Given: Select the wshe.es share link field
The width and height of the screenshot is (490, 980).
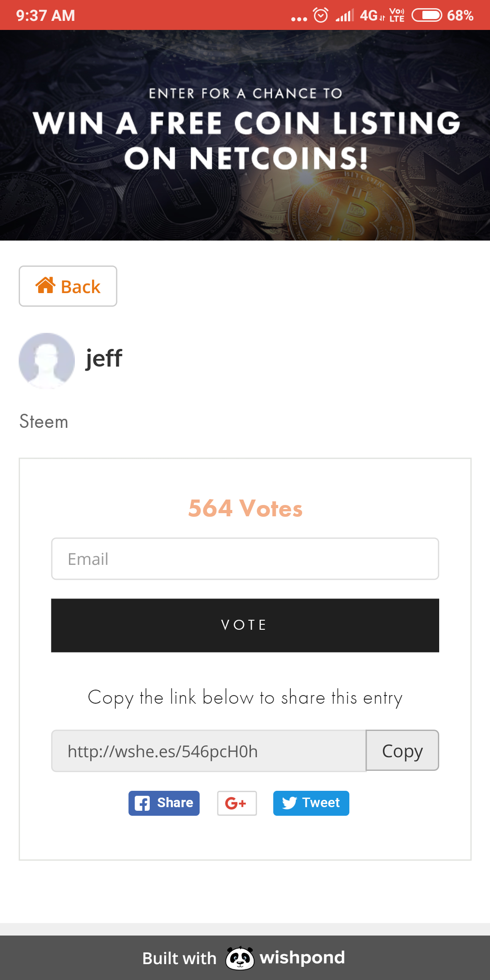Looking at the screenshot, I should click(x=209, y=751).
